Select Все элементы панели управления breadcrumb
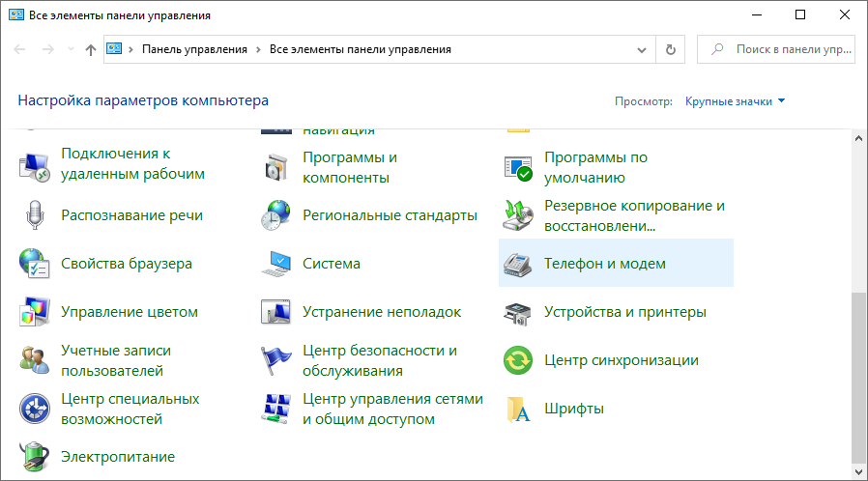This screenshot has width=868, height=481. point(360,49)
